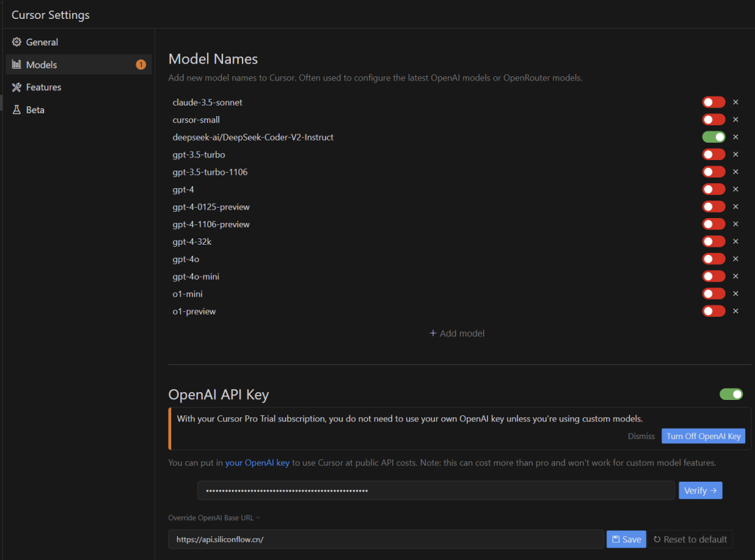
Task: Save the overridden OpenAI base URL
Action: (x=626, y=539)
